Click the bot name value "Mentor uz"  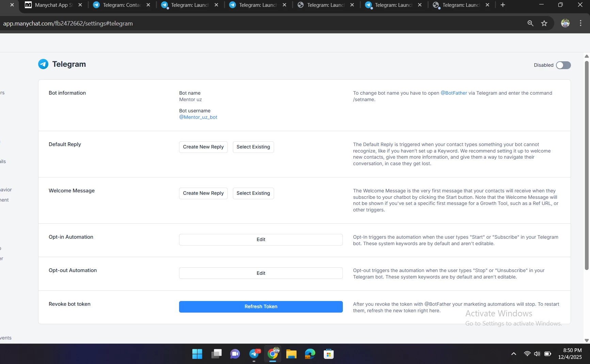(190, 99)
